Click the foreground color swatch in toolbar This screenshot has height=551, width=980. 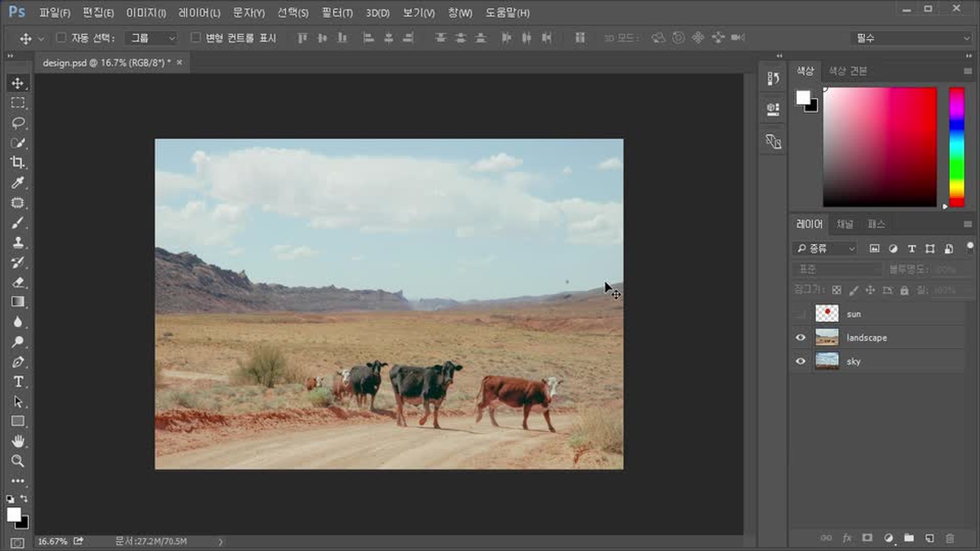click(13, 514)
